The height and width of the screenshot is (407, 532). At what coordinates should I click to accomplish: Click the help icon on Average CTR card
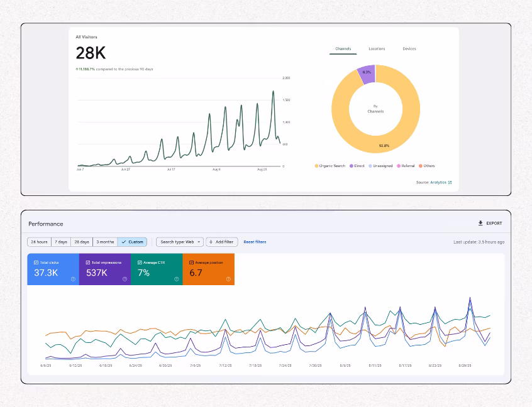coord(176,279)
